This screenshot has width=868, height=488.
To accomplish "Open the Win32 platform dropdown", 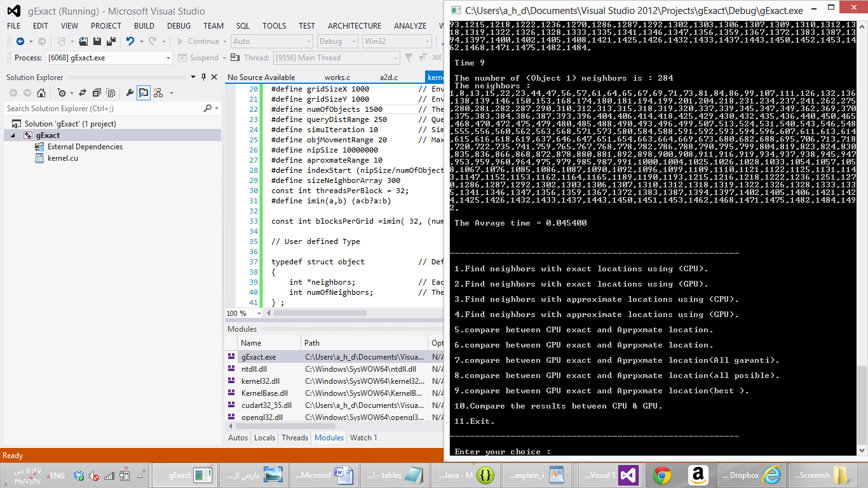I will tap(397, 41).
